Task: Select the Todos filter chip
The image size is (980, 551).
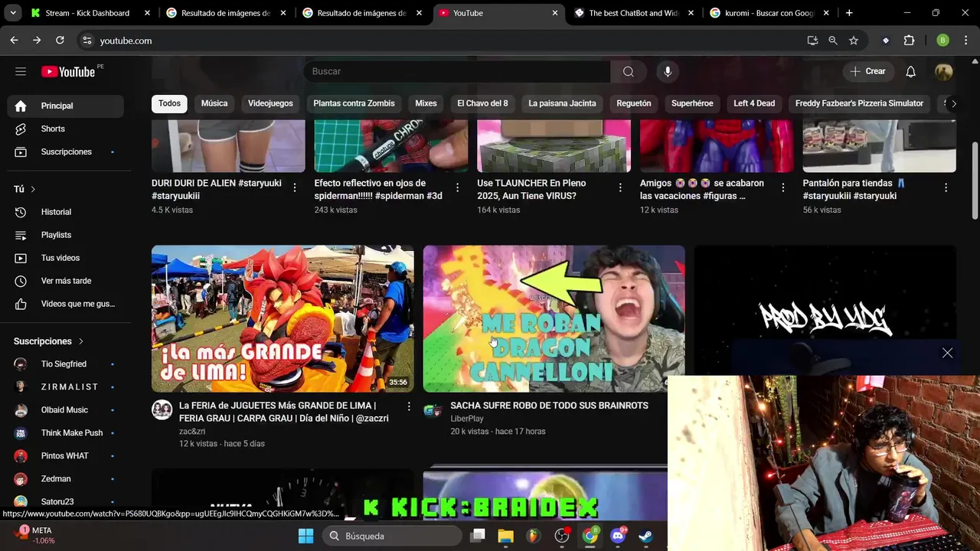Action: point(170,103)
